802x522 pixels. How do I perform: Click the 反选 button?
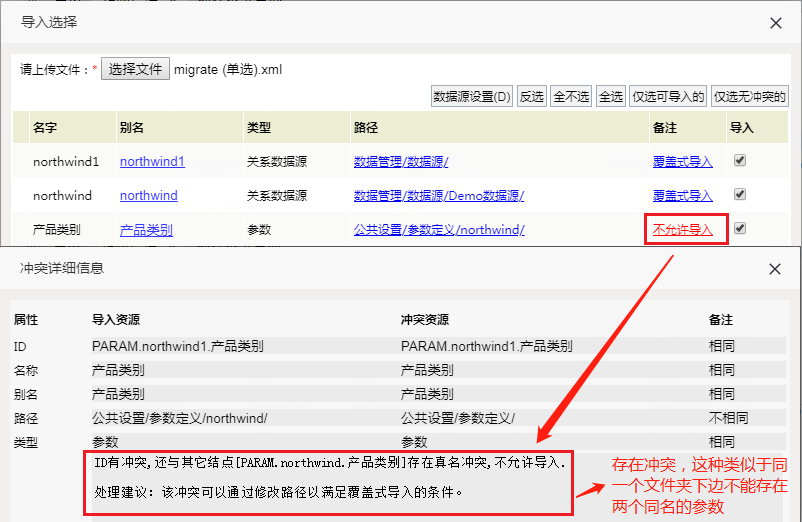(x=531, y=96)
